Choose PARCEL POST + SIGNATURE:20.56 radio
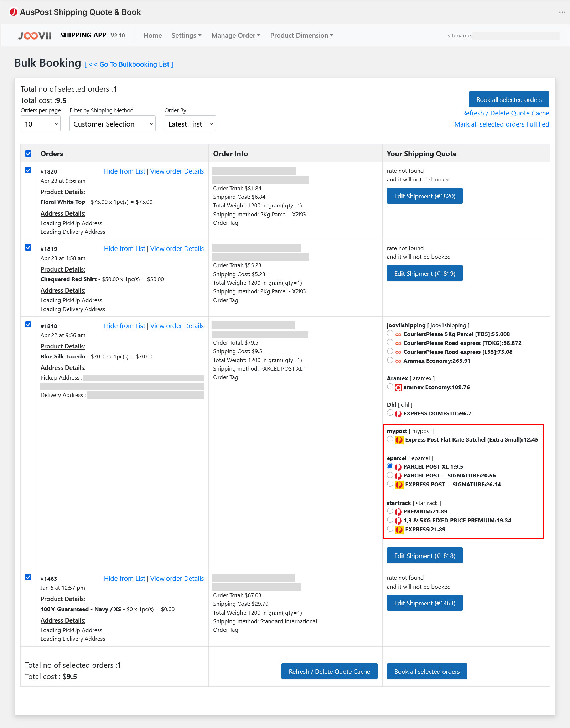This screenshot has height=728, width=570. 390,475
